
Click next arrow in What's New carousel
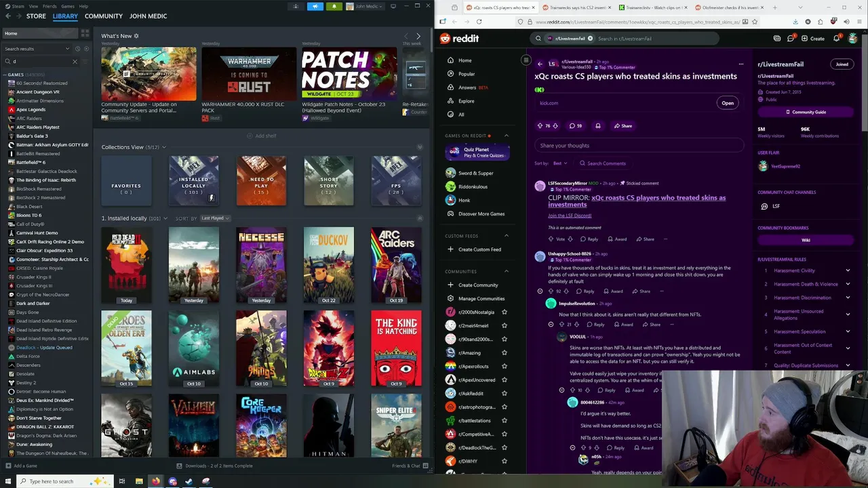tap(418, 37)
